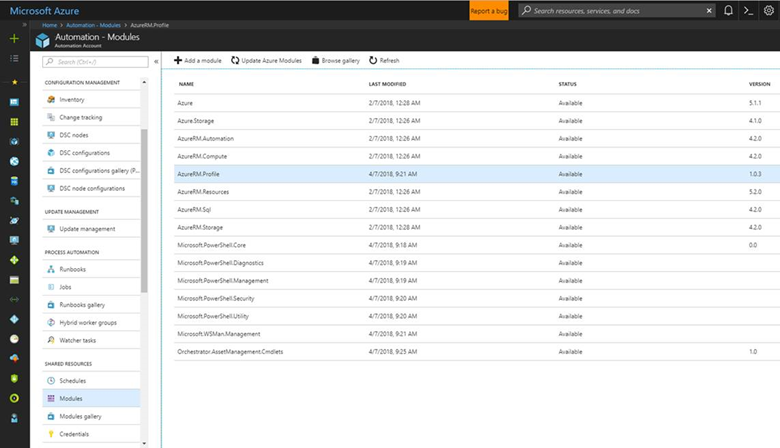This screenshot has width=780, height=448.
Task: Open the all services list icon
Action: [x=14, y=58]
